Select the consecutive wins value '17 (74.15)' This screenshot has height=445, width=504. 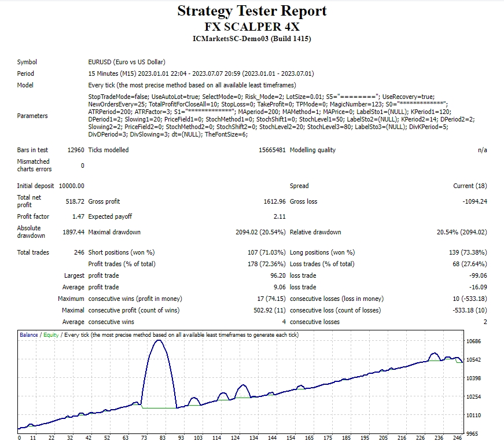[x=271, y=299]
